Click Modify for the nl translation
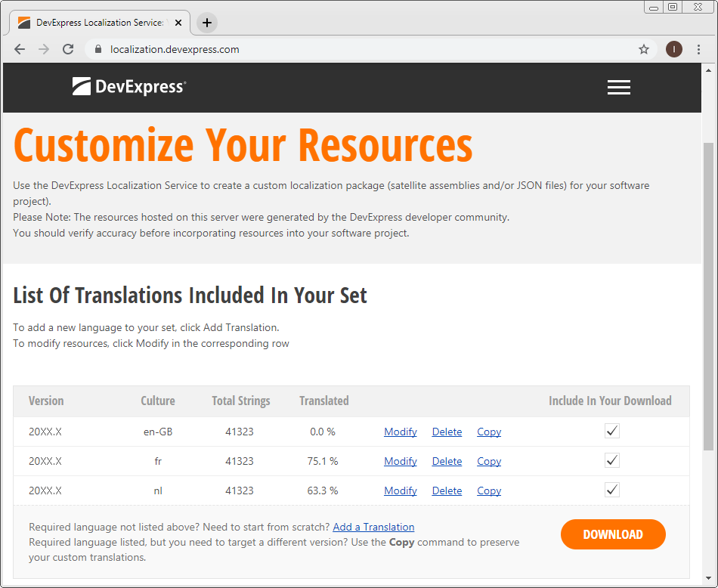Image resolution: width=718 pixels, height=588 pixels. [401, 491]
